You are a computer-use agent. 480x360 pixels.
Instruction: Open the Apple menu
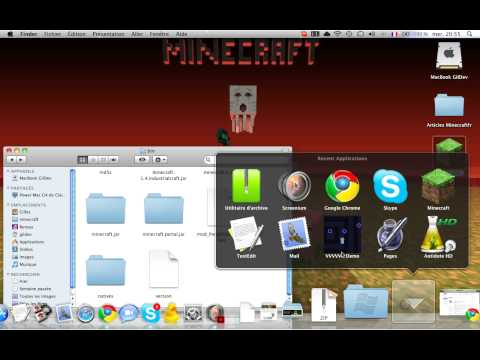click(10, 34)
